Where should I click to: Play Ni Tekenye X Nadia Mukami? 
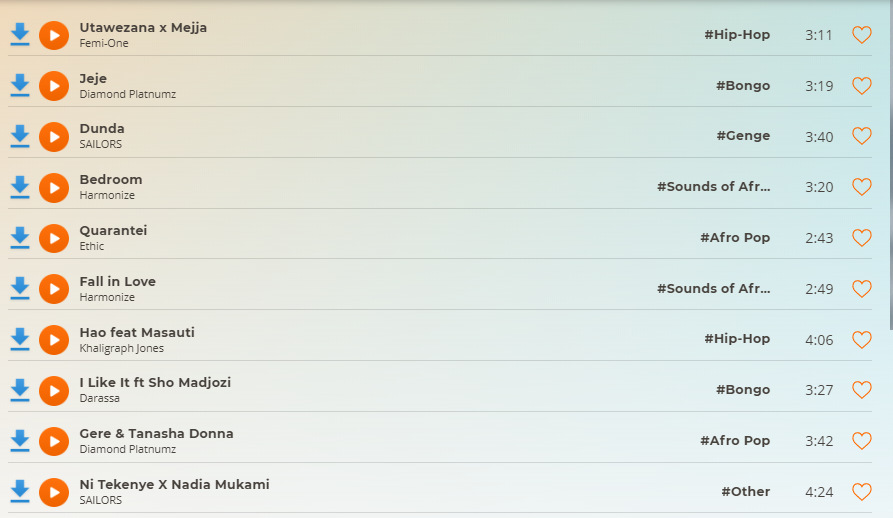(54, 492)
